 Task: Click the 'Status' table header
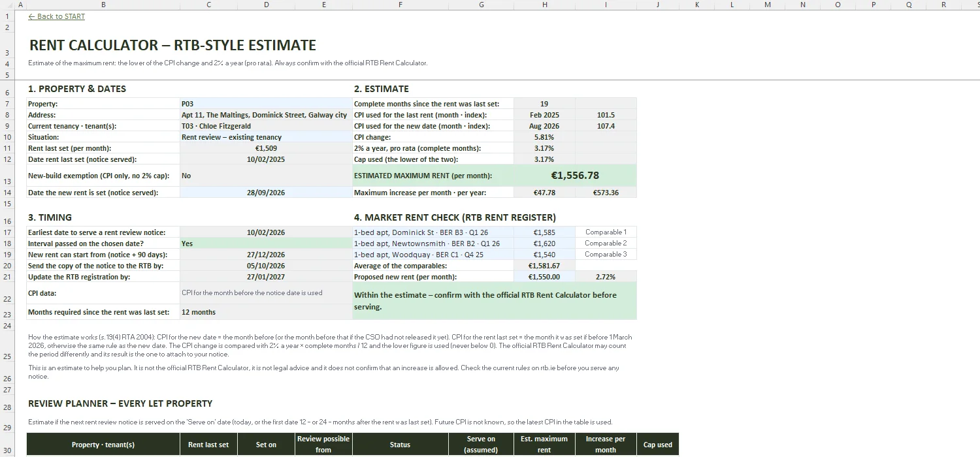pyautogui.click(x=400, y=445)
